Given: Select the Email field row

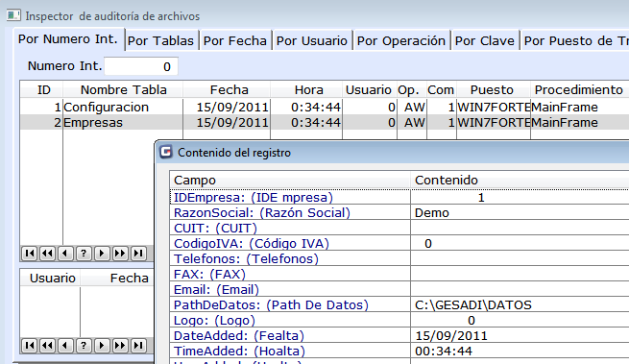Looking at the screenshot, I should click(399, 289).
